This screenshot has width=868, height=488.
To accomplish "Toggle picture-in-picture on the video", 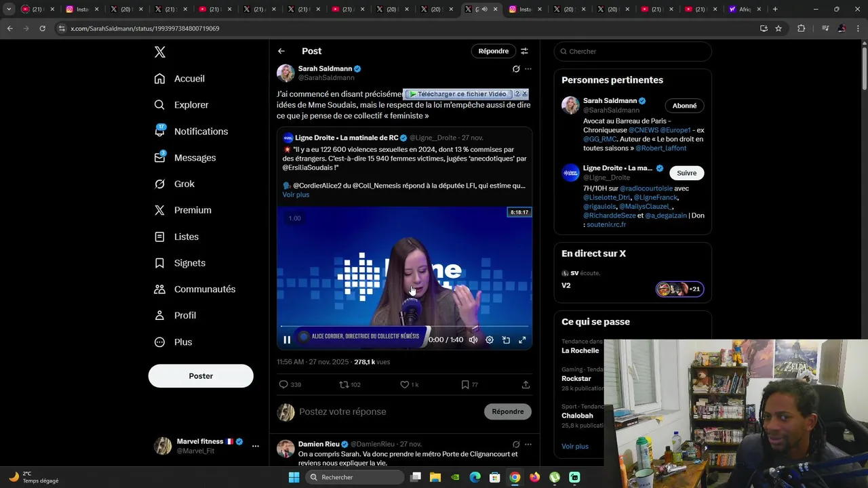I will 506,340.
